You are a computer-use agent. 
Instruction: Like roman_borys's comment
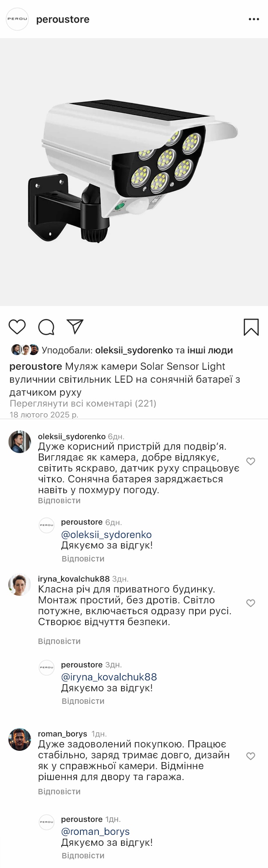tap(250, 756)
